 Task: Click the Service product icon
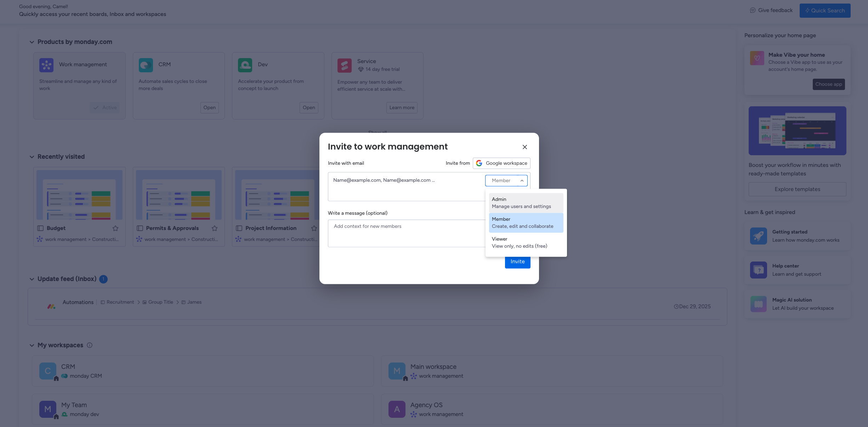345,65
